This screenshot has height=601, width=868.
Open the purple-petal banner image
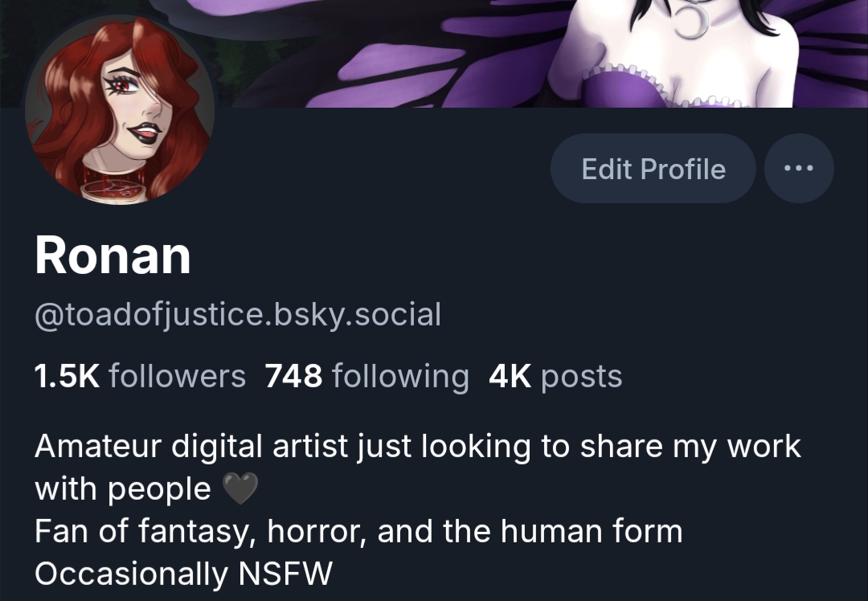coord(434,54)
